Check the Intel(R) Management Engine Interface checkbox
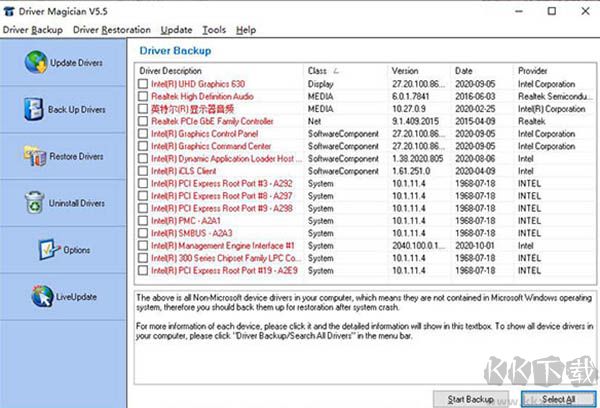Viewport: 600px width, 408px height. pos(143,245)
